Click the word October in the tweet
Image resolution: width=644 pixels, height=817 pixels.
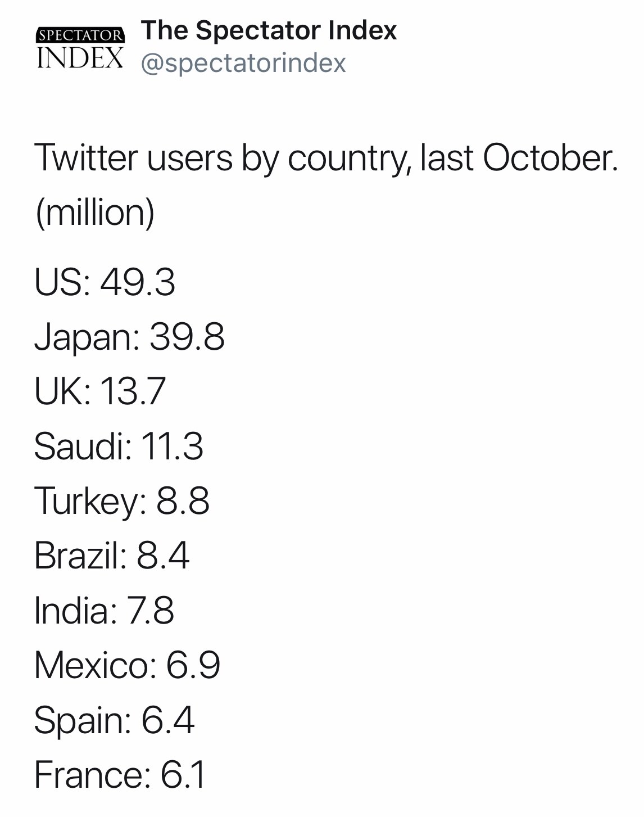point(550,158)
